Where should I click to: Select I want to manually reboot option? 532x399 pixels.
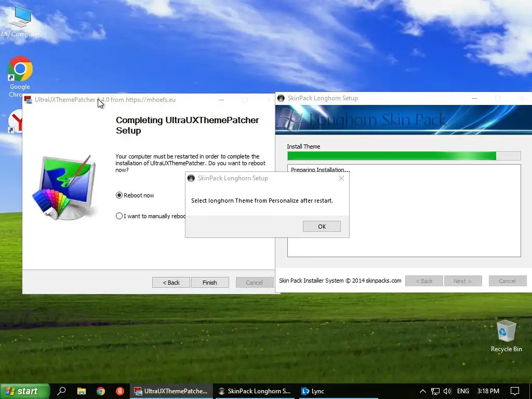(x=119, y=216)
